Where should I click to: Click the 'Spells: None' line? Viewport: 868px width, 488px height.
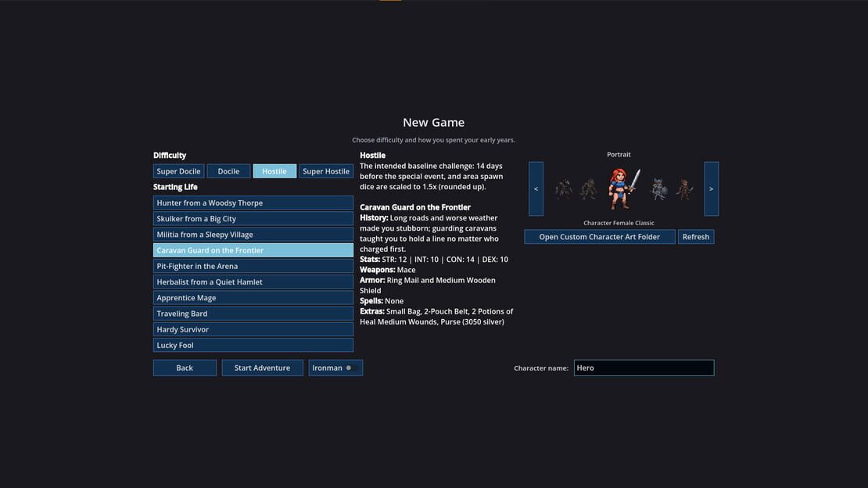click(x=382, y=301)
